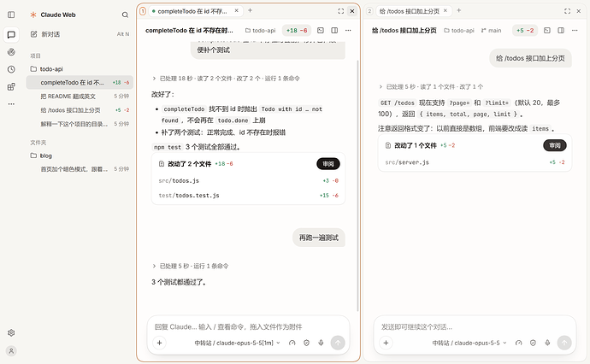590x364 pixels.
Task: Expand pane 1 to fullscreen
Action: [340, 11]
